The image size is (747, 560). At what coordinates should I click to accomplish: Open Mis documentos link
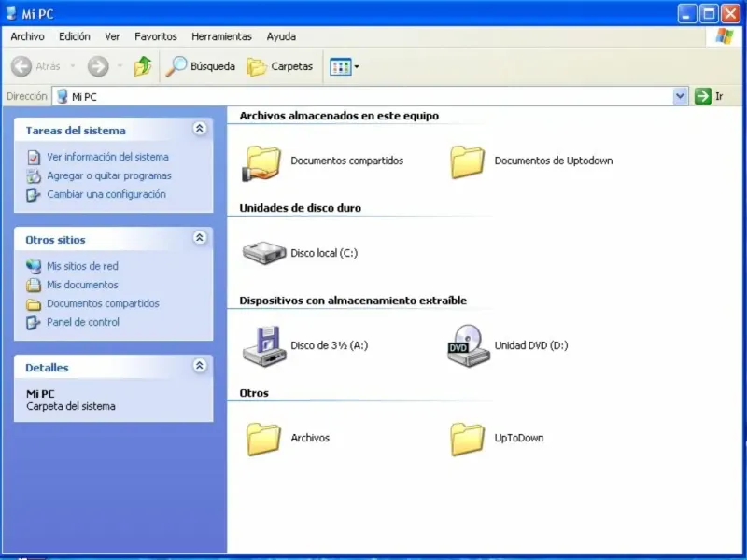[x=82, y=285]
